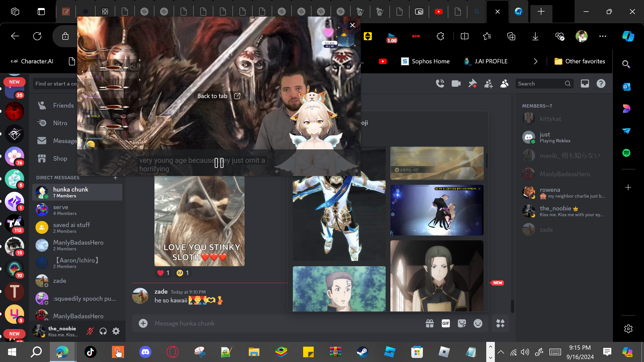Click the Find or start a conversation box
Screen dimensions: 644x362
click(55, 84)
